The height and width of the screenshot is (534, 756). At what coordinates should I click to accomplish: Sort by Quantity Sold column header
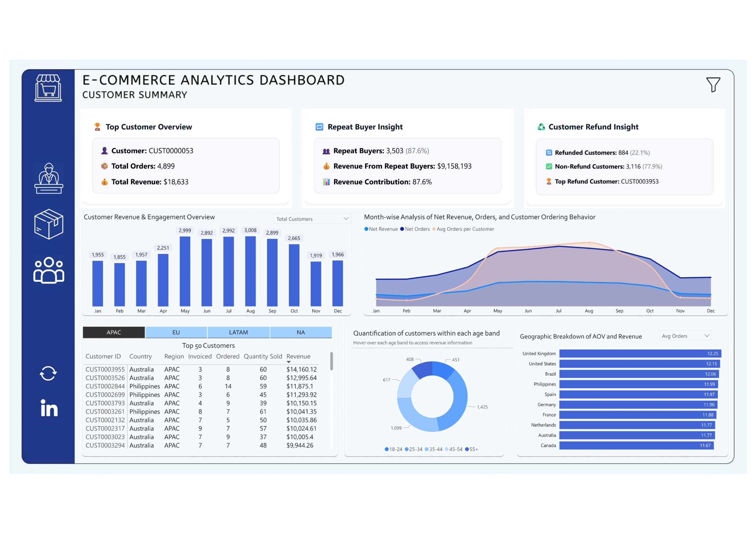pyautogui.click(x=263, y=356)
